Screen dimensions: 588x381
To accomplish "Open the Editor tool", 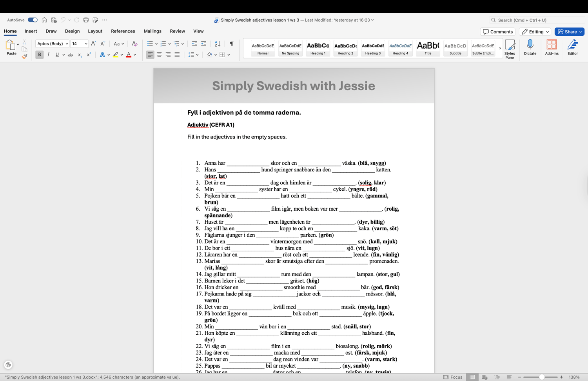I will [x=572, y=47].
